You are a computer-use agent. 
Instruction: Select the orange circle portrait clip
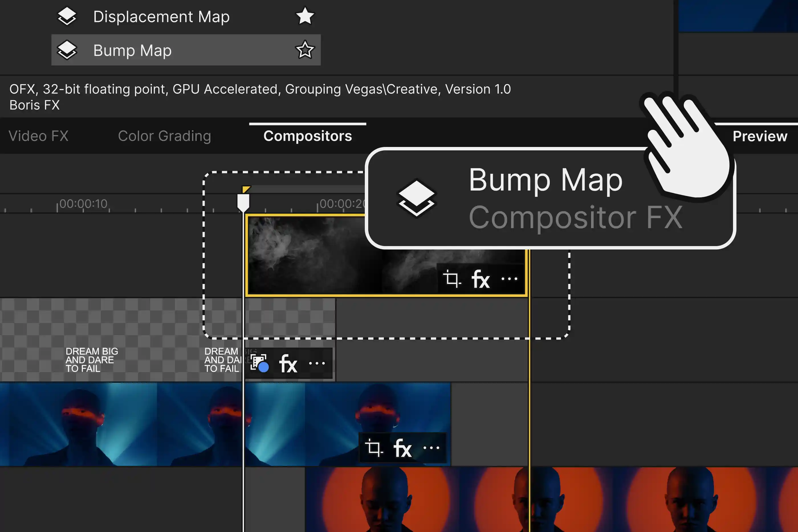(x=551, y=500)
